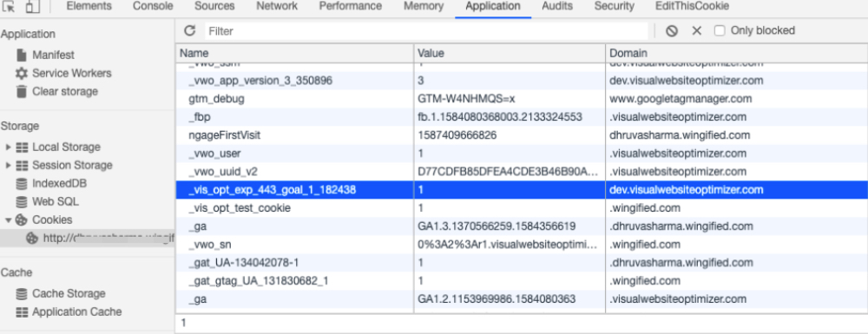Click the Cookies icon in the sidebar
This screenshot has width=868, height=334.
pyautogui.click(x=22, y=219)
